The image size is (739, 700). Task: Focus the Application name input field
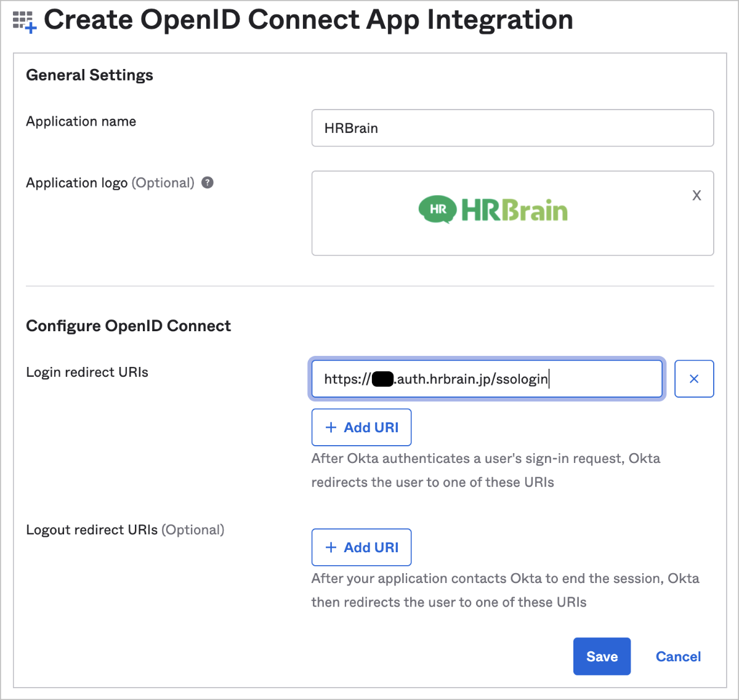512,128
